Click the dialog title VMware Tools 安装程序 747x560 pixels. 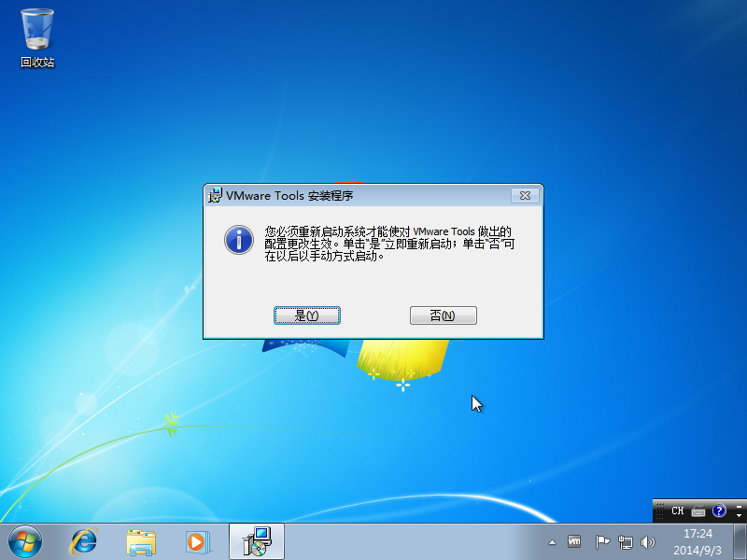[x=289, y=196]
